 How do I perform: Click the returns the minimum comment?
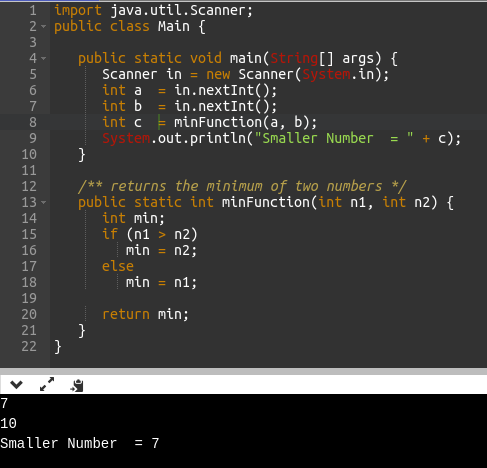coord(242,186)
